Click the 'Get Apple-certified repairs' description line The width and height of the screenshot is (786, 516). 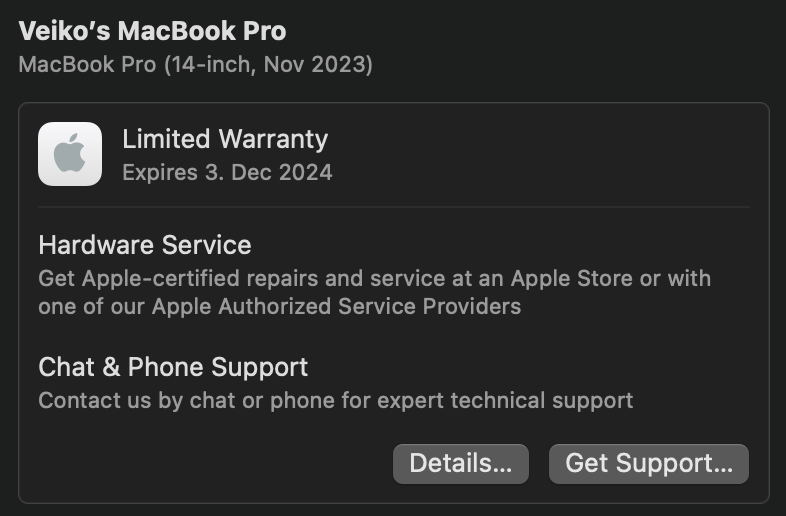pos(374,279)
